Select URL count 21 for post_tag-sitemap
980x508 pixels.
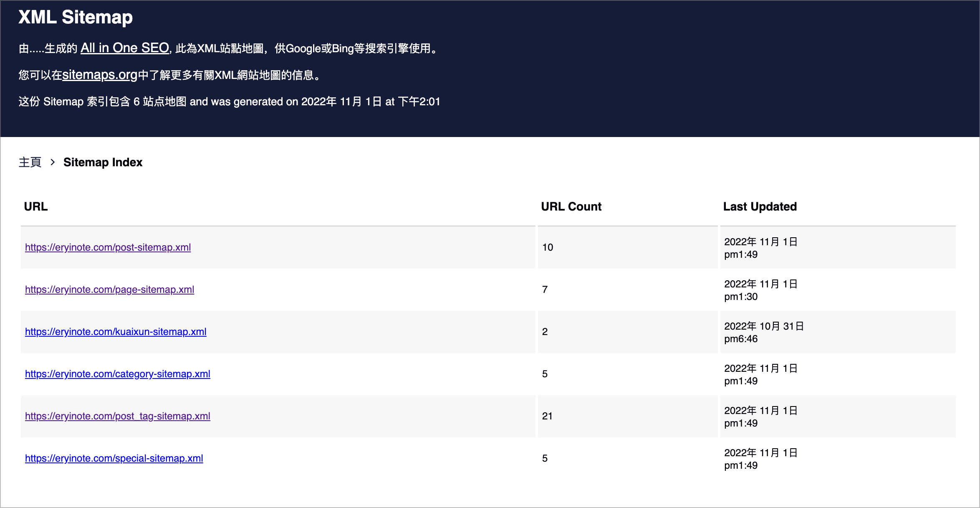pyautogui.click(x=547, y=416)
